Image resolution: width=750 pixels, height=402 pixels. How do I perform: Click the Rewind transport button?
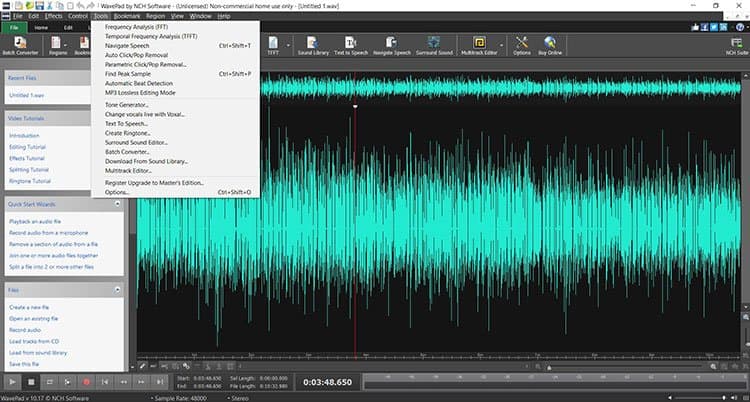tap(123, 382)
